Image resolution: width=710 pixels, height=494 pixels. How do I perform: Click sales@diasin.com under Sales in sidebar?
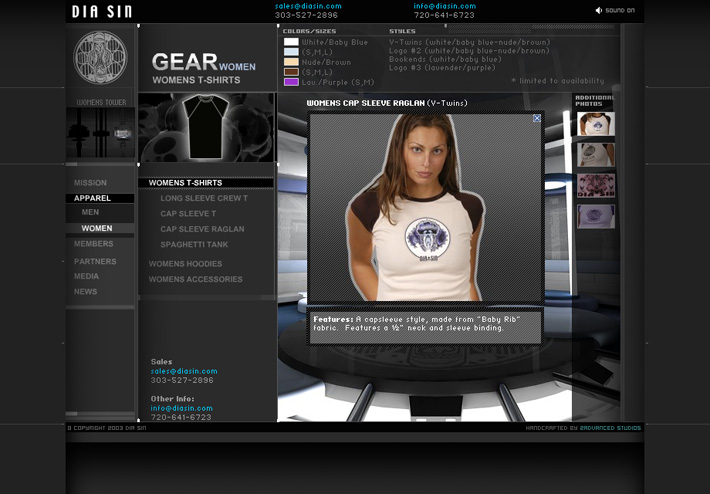[184, 371]
